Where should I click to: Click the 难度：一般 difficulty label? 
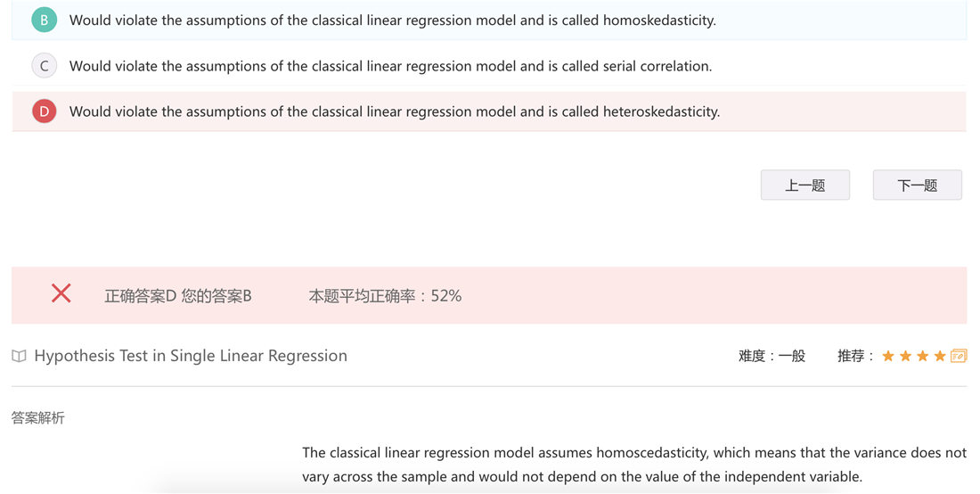coord(772,356)
